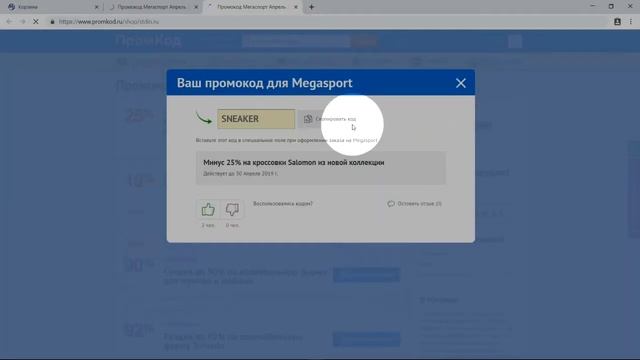The height and width of the screenshot is (360, 640).
Task: Click the Ваш промокод для Megasport title
Action: (264, 83)
